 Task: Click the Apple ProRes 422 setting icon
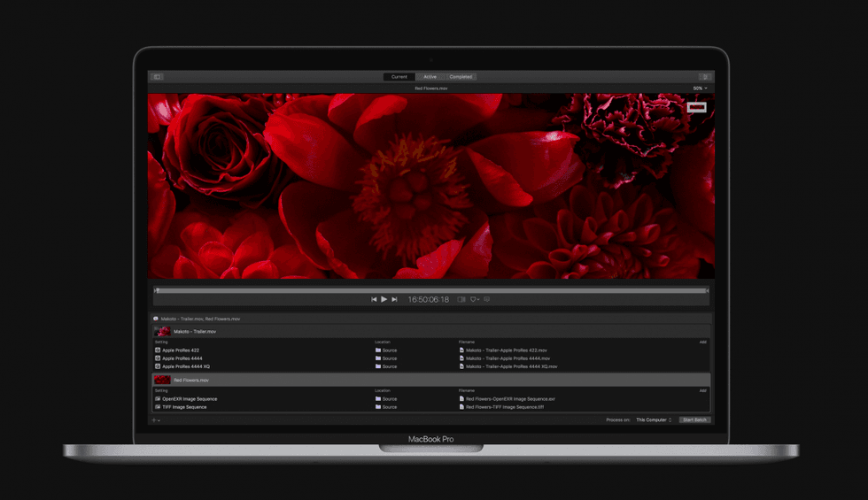(158, 350)
